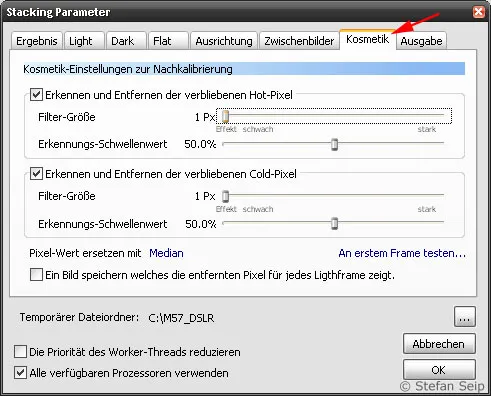Enable saving image showing removed pixels
The image size is (491, 396).
[x=36, y=275]
